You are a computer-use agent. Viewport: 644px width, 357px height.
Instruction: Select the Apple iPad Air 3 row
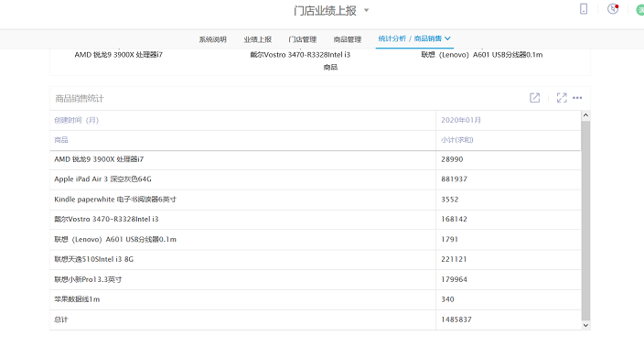(315, 179)
